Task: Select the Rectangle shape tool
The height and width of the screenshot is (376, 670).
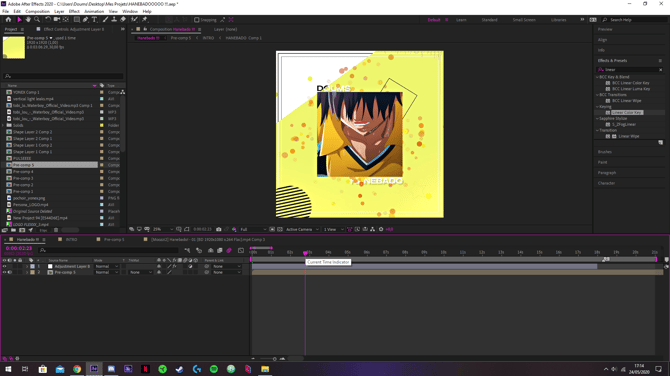Action: click(76, 20)
